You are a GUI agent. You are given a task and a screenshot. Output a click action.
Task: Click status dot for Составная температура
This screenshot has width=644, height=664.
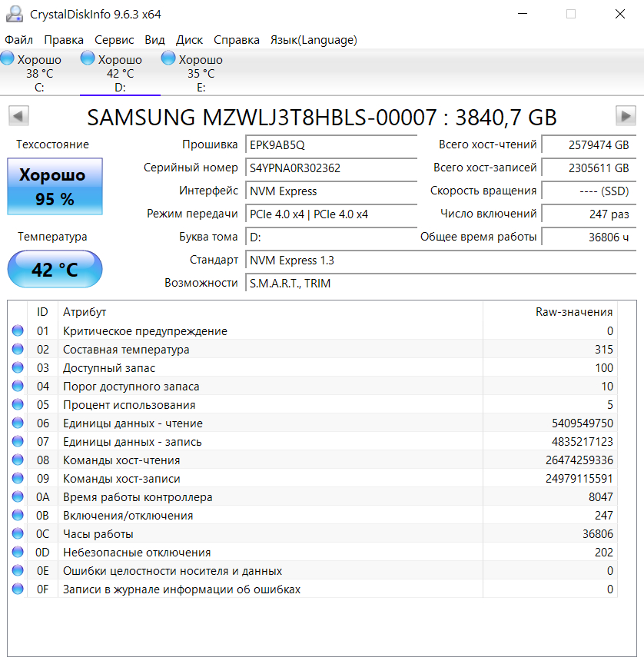(x=18, y=349)
